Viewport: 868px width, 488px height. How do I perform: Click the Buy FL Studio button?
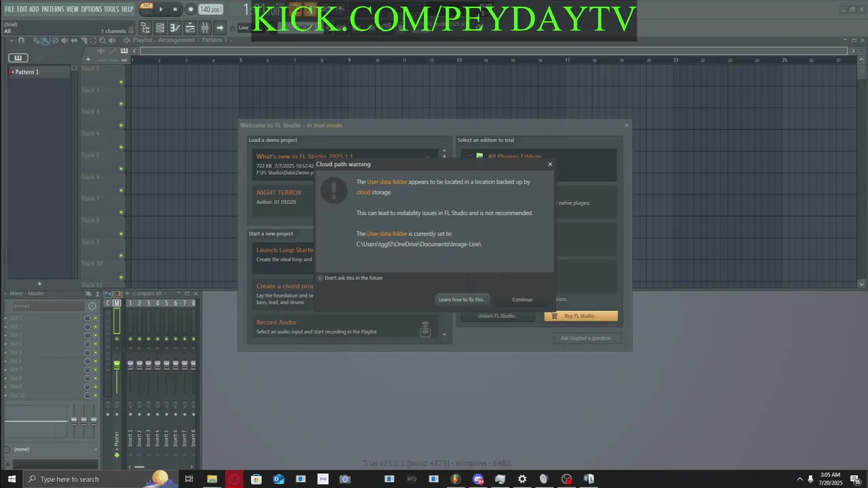click(x=580, y=316)
